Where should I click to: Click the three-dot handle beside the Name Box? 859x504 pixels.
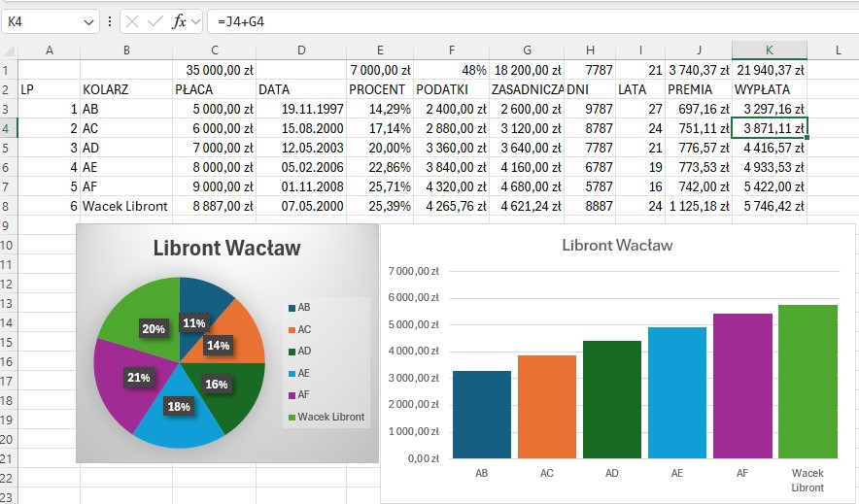110,21
